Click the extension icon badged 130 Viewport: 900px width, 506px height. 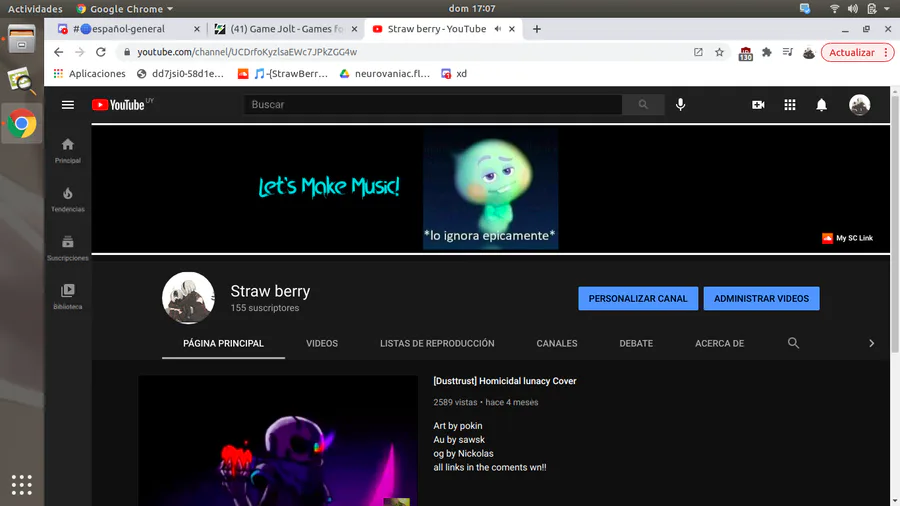click(745, 53)
